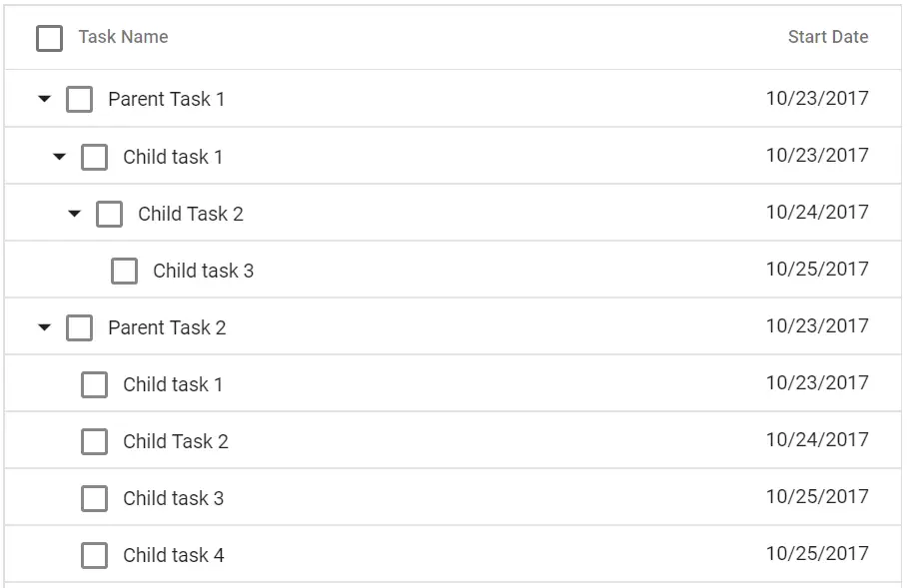Check the Child Task 2 checkbox under Parent Task 1
This screenshot has width=907, height=588.
109,213
